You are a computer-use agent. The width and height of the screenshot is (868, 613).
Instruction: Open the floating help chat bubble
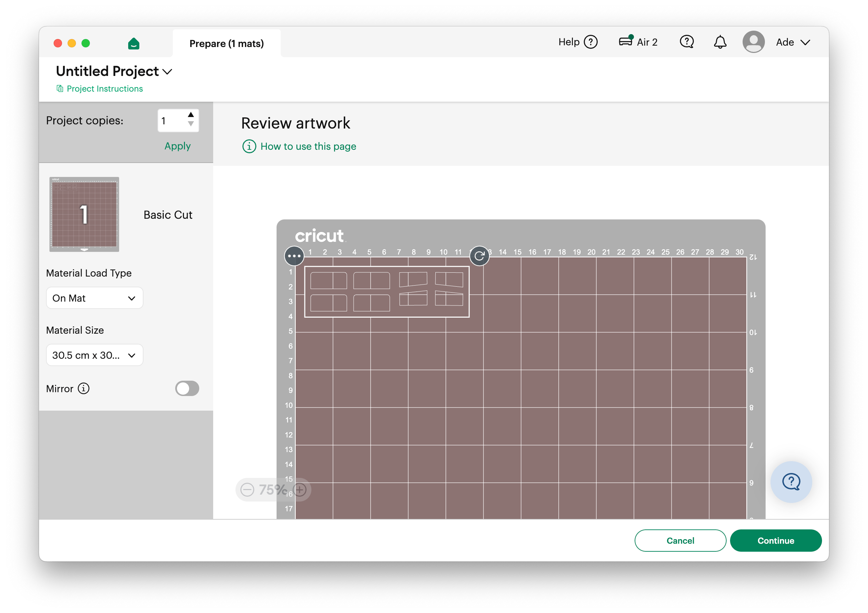click(791, 482)
